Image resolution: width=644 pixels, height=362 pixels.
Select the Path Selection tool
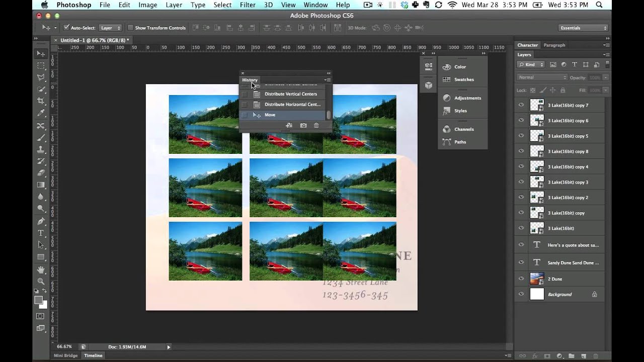point(41,245)
